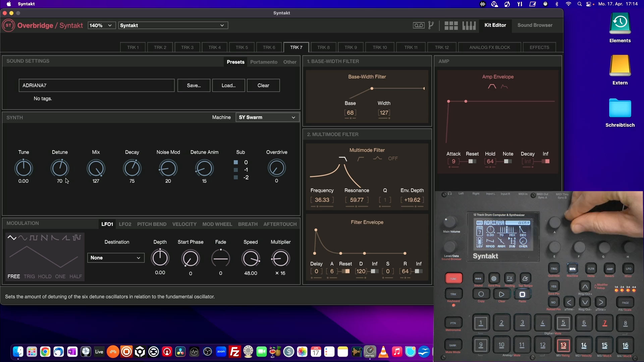Switch to the TRK 8 tab
The height and width of the screenshot is (362, 644).
pos(323,47)
